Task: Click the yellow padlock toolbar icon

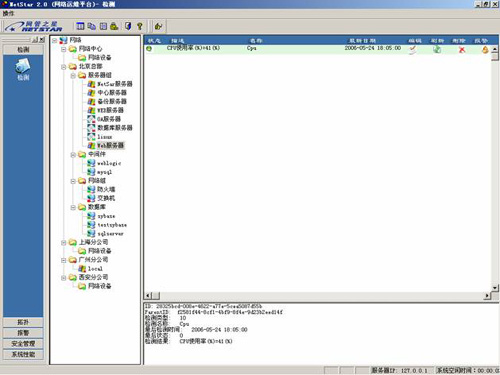Action: pyautogui.click(x=114, y=26)
